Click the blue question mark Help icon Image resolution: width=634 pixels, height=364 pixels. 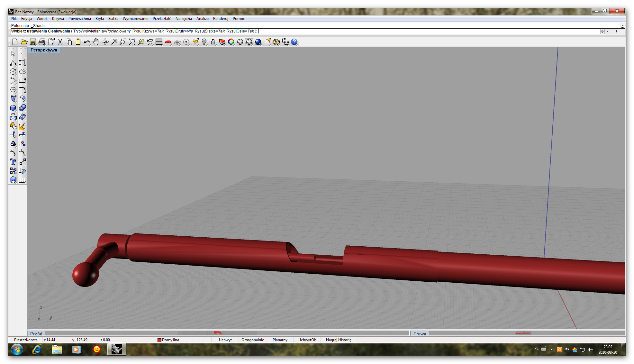294,42
